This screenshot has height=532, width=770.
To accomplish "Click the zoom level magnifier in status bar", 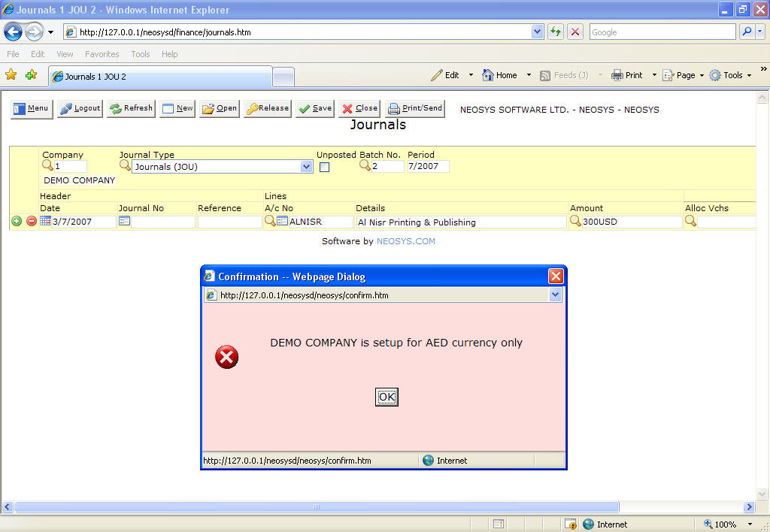I will (708, 524).
